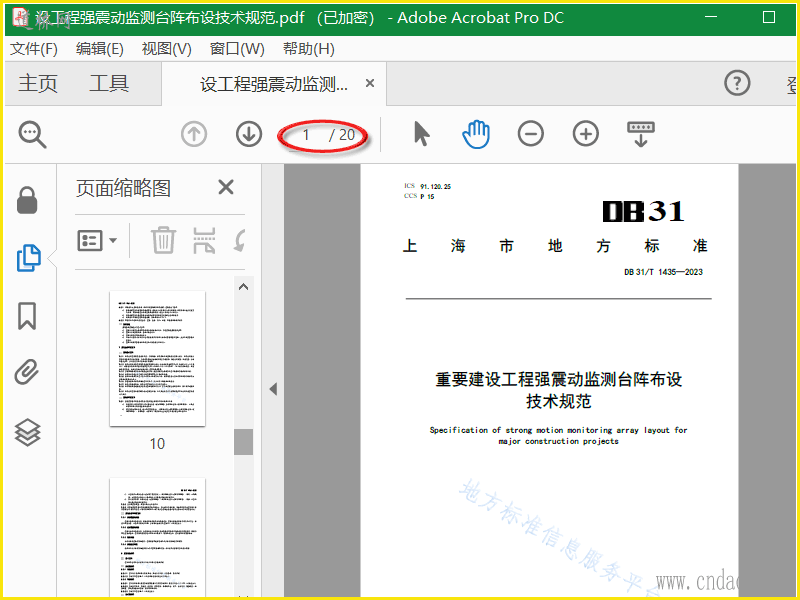The height and width of the screenshot is (600, 800).
Task: Open the Find text magnifier tool
Action: (32, 135)
